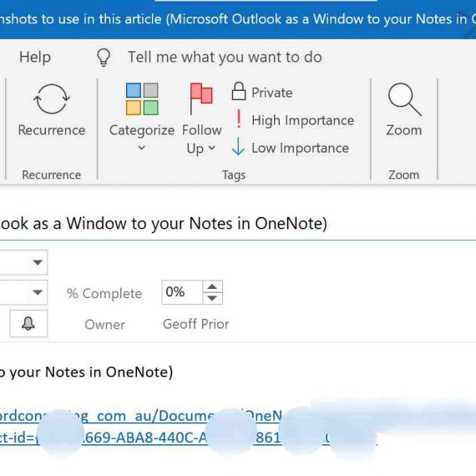Click the lightbulb Tell me icon
This screenshot has height=476, width=476.
pyautogui.click(x=104, y=58)
